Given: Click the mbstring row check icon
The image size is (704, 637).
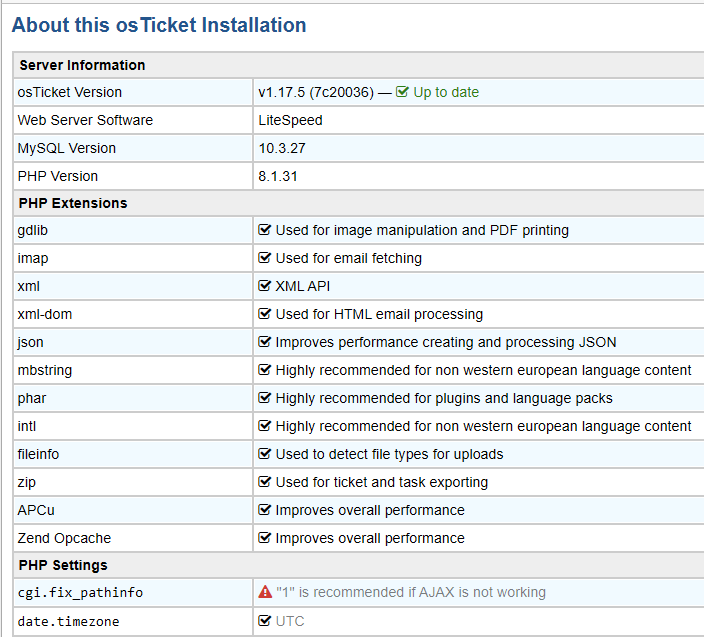Looking at the screenshot, I should (x=264, y=369).
